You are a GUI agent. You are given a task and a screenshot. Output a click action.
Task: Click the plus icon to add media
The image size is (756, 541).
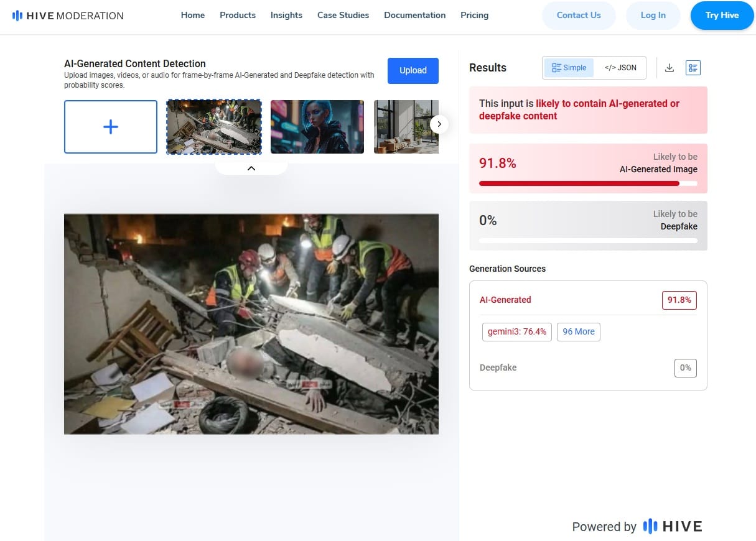[111, 127]
